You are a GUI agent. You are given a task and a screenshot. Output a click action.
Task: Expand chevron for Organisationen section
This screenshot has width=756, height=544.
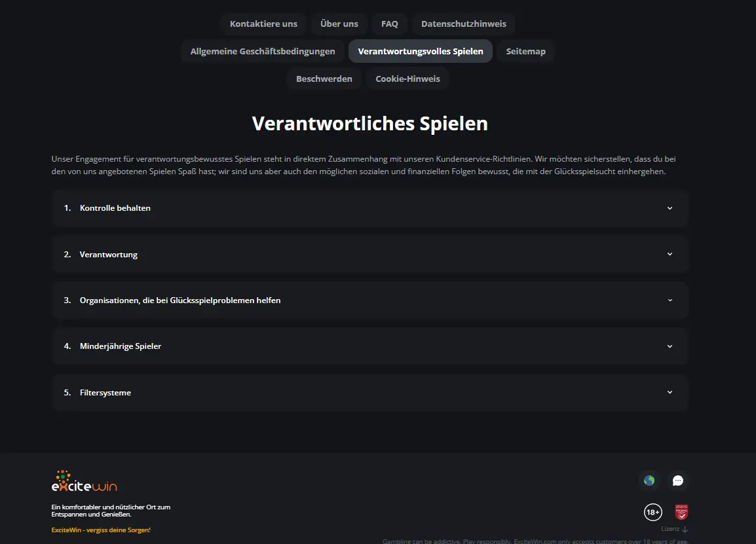[670, 300]
